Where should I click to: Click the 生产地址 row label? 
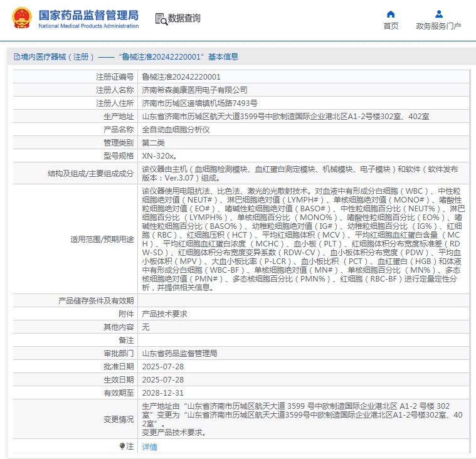point(119,116)
